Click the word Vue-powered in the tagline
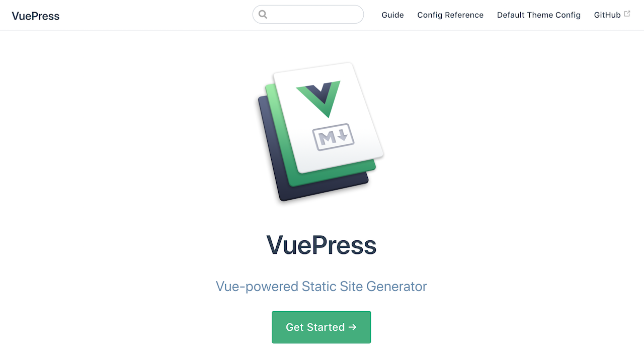Viewport: 644px width, 359px height. click(257, 287)
